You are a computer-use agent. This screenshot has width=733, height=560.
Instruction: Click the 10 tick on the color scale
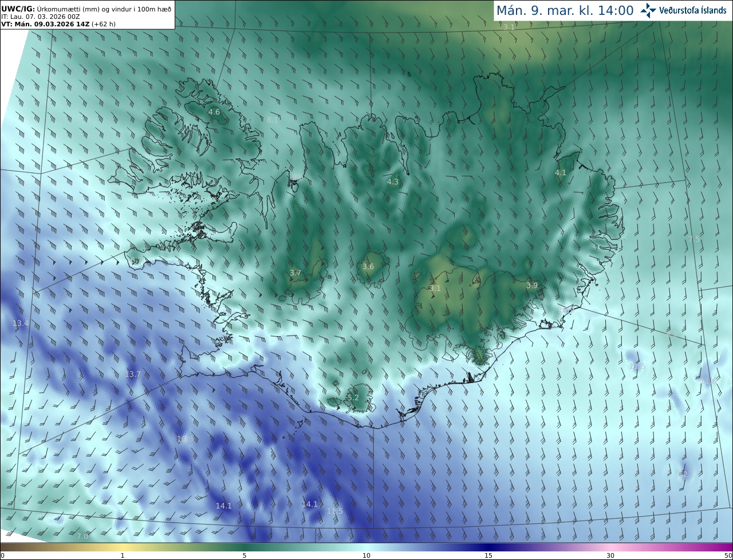tap(366, 555)
